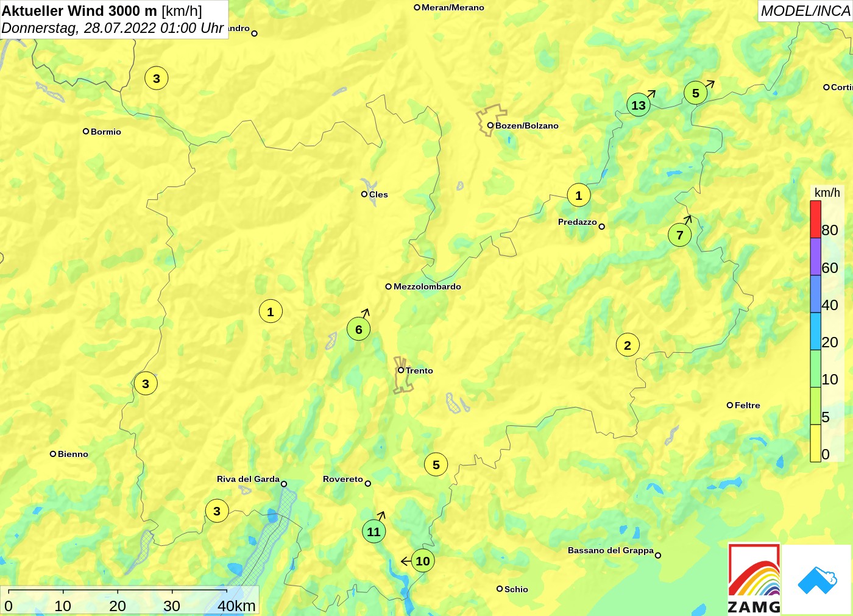This screenshot has height=616, width=853.
Task: Click the Riva del Garda city dot
Action: (283, 484)
